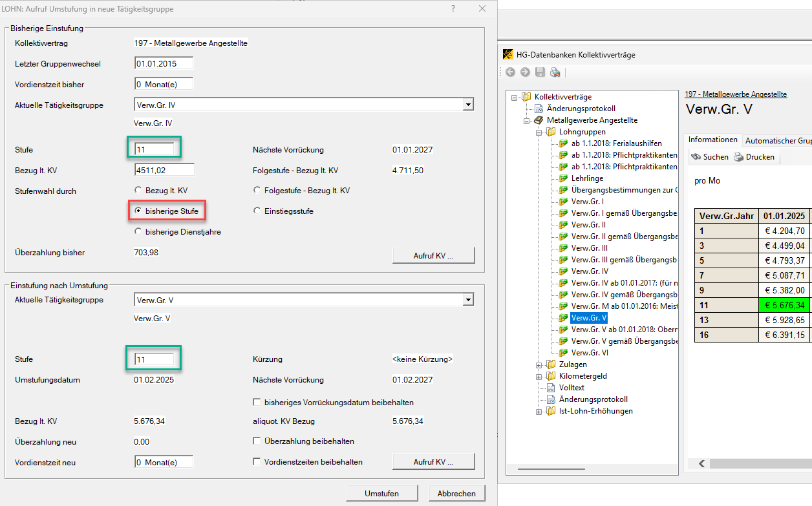This screenshot has height=506, width=812.
Task: Open '197 - Metallgewerbe Angestellte' link
Action: pyautogui.click(x=736, y=94)
